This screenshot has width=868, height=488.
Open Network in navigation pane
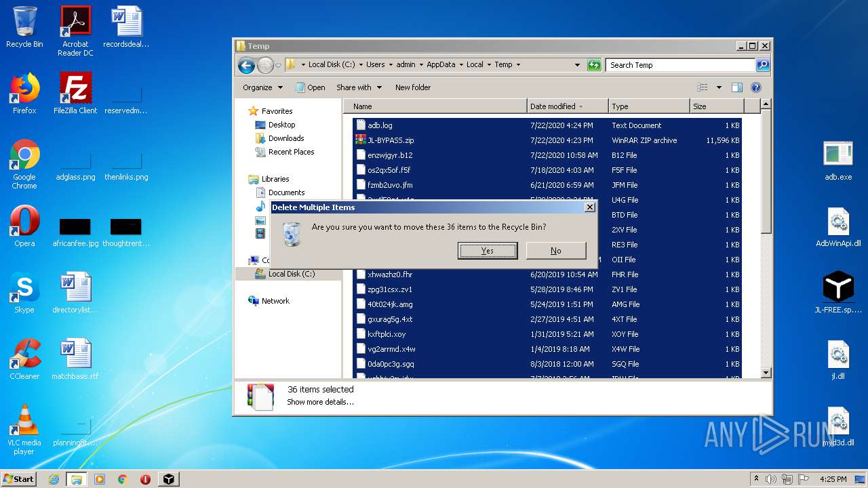point(269,301)
